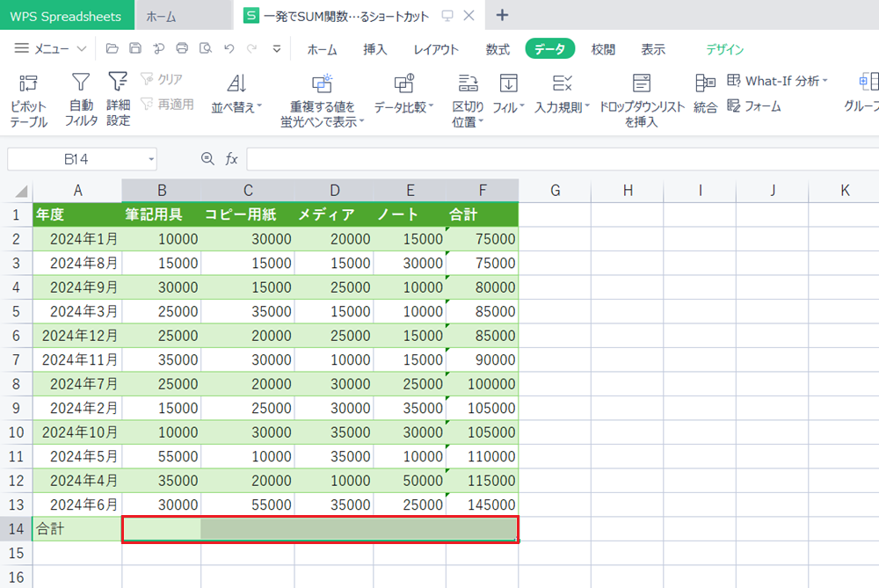Click the zoom magnifier beside fx
The width and height of the screenshot is (879, 588).
click(x=207, y=159)
